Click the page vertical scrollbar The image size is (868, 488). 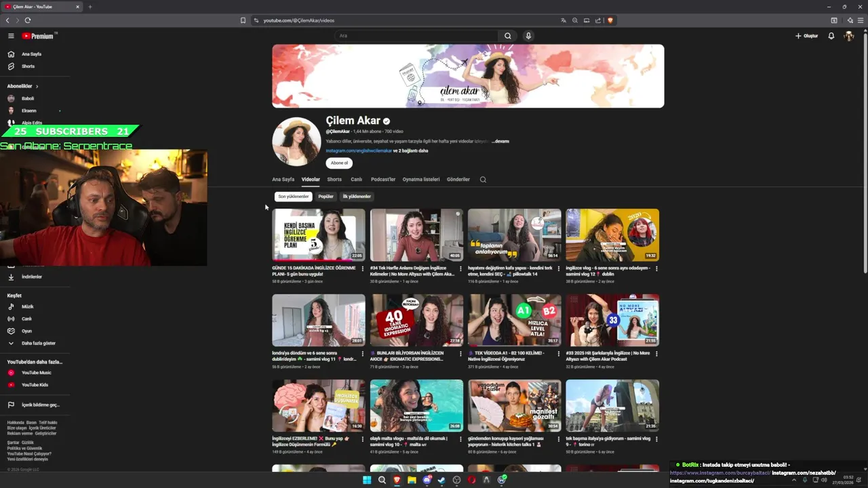(865, 152)
